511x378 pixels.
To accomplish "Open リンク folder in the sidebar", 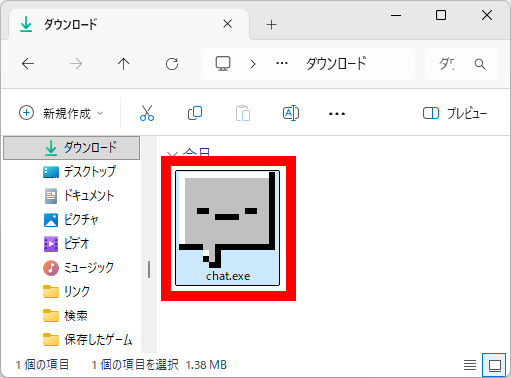I will tap(66, 292).
